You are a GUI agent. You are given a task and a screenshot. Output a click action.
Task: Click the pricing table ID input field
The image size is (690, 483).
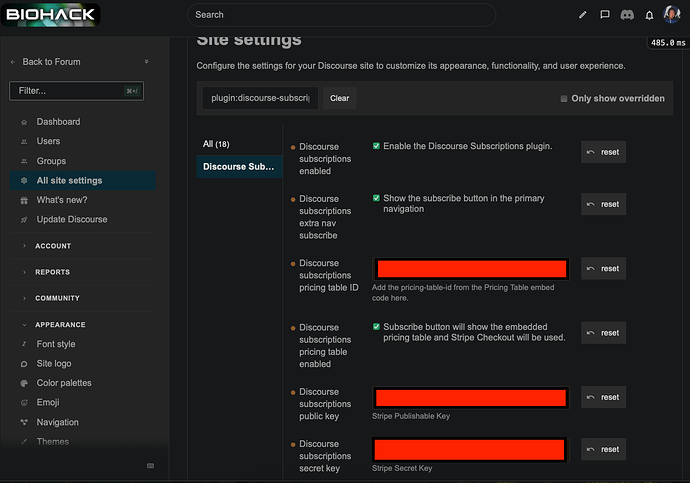tap(471, 269)
